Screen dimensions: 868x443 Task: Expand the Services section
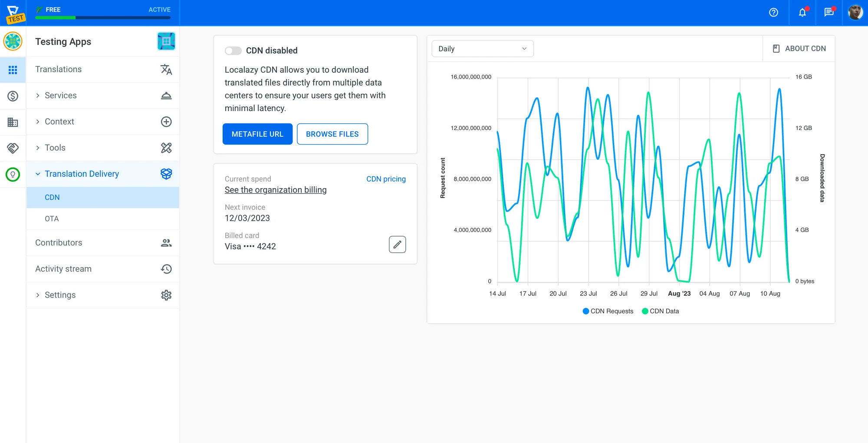pyautogui.click(x=60, y=96)
